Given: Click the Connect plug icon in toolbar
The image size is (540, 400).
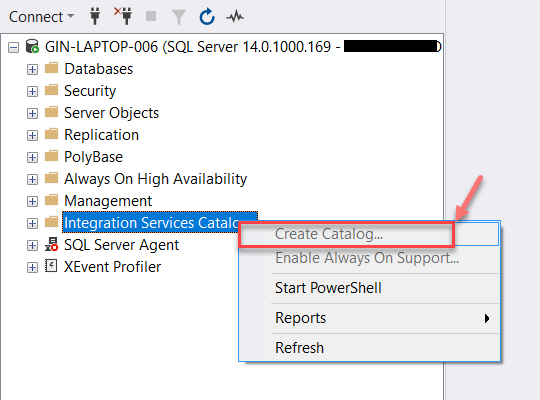Looking at the screenshot, I should point(95,16).
